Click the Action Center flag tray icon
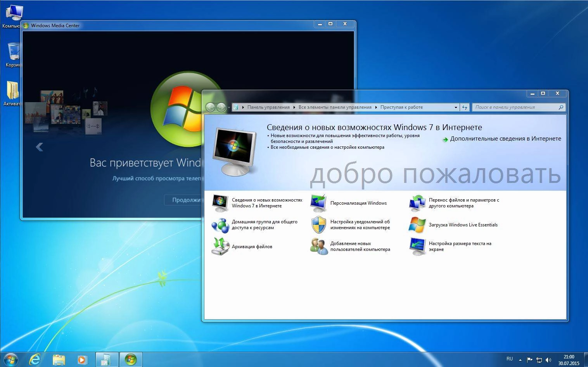The width and height of the screenshot is (588, 367). [x=530, y=360]
